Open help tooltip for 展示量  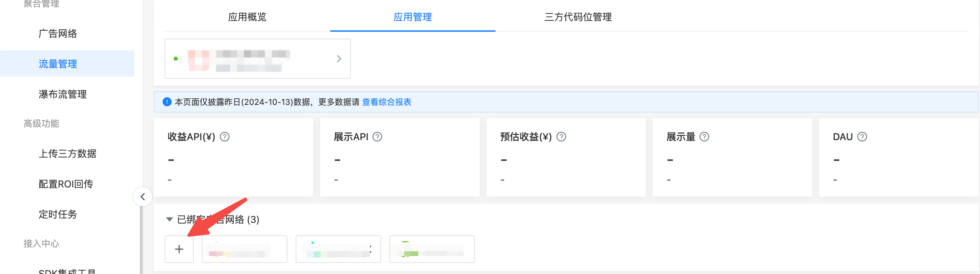[x=704, y=137]
